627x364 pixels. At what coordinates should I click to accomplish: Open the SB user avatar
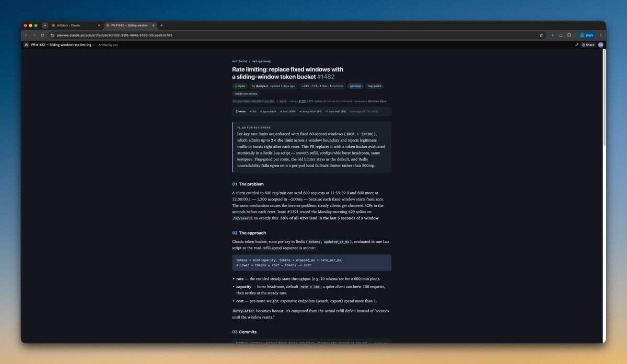(600, 45)
